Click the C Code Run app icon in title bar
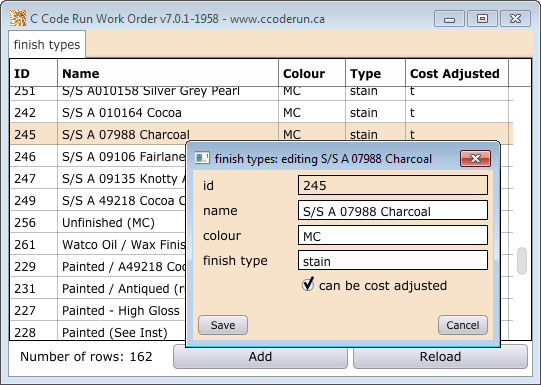The height and width of the screenshot is (385, 541). tap(18, 18)
